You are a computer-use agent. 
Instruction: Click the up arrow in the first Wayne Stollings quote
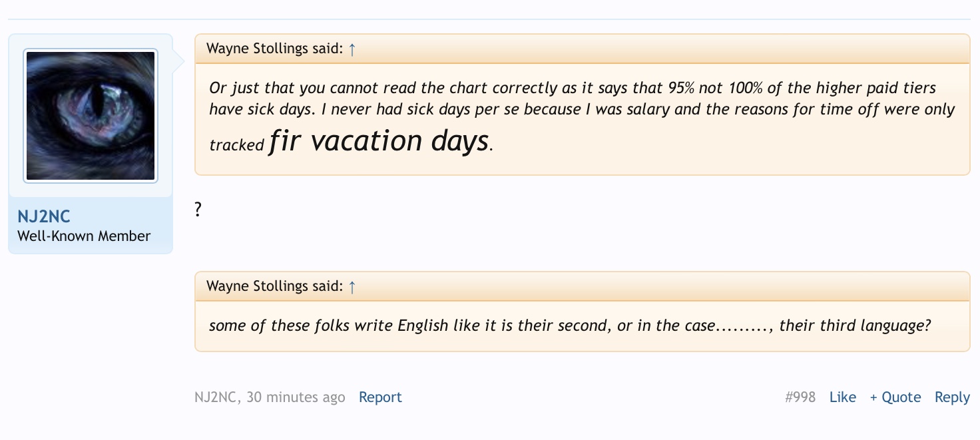tap(352, 49)
